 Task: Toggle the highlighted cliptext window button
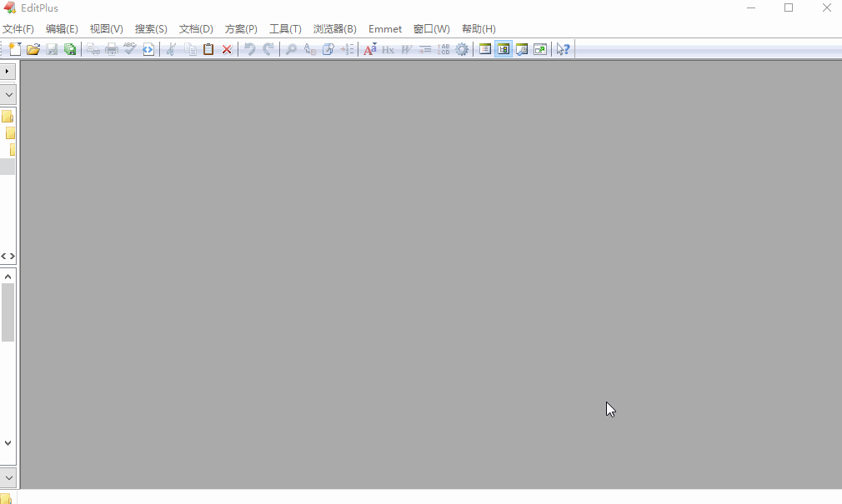pyautogui.click(x=504, y=49)
